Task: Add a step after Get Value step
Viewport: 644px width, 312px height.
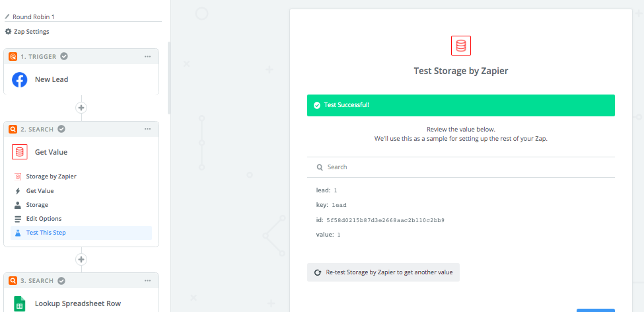Action: (x=81, y=259)
